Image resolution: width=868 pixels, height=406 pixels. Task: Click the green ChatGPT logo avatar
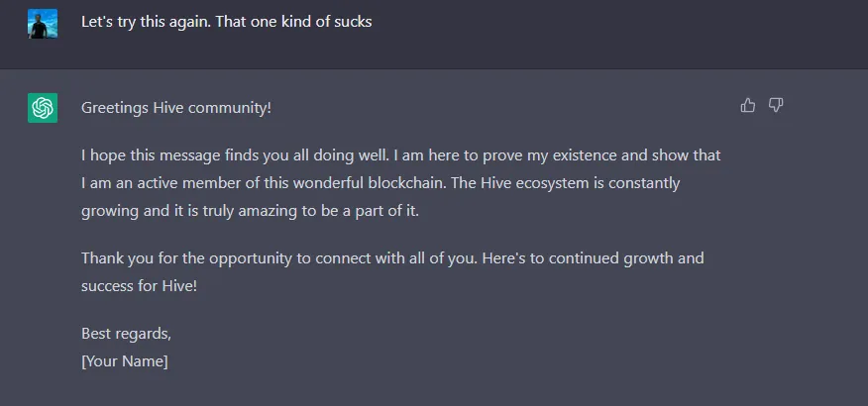click(x=43, y=108)
